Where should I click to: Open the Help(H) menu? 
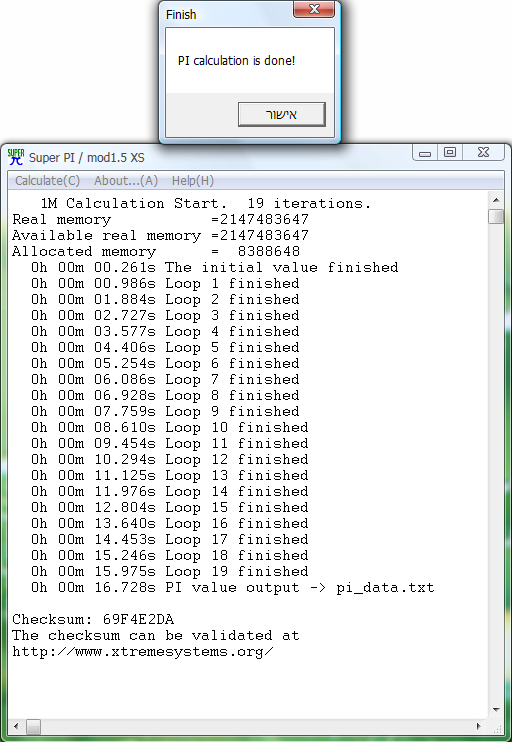(193, 181)
